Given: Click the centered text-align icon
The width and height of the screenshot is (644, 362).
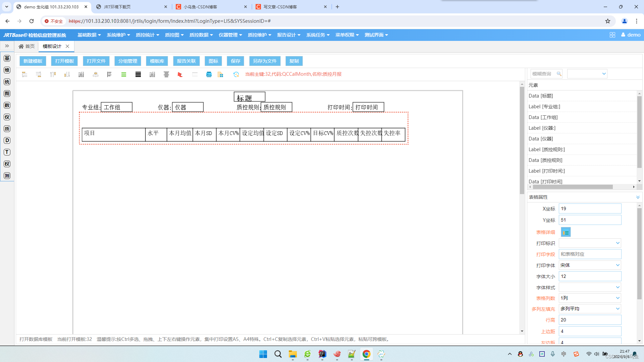Looking at the screenshot, I should [x=166, y=74].
